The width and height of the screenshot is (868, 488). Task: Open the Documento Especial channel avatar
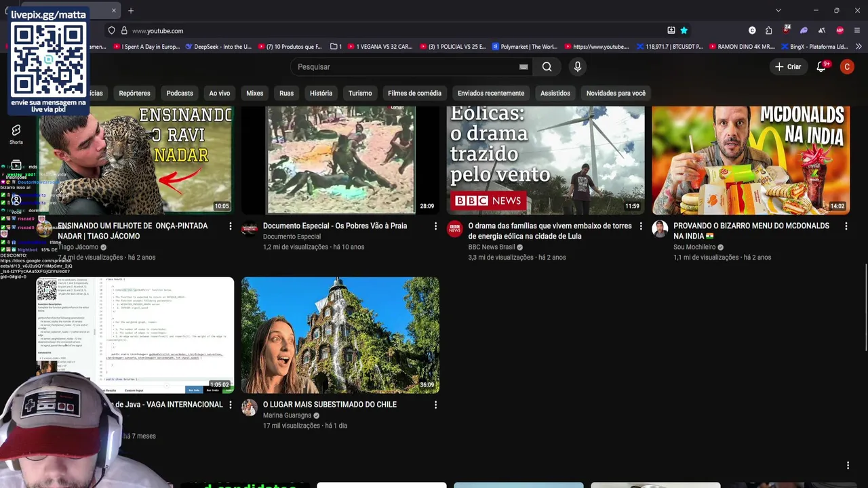click(250, 229)
